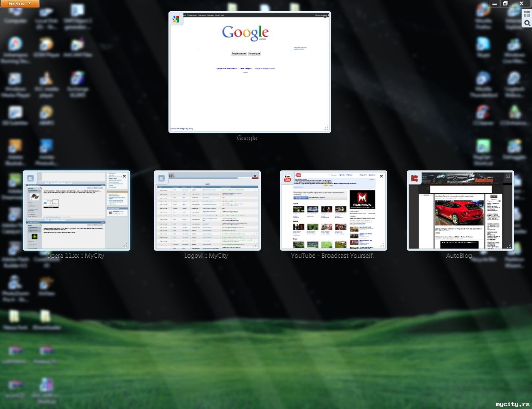Click the Google favicon on its thumbnail
This screenshot has width=532, height=409.
click(x=176, y=19)
